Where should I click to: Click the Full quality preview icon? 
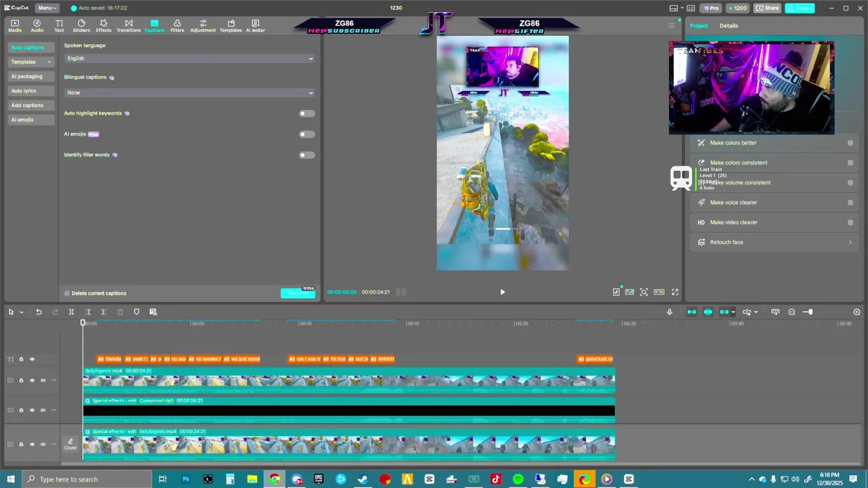[629, 292]
